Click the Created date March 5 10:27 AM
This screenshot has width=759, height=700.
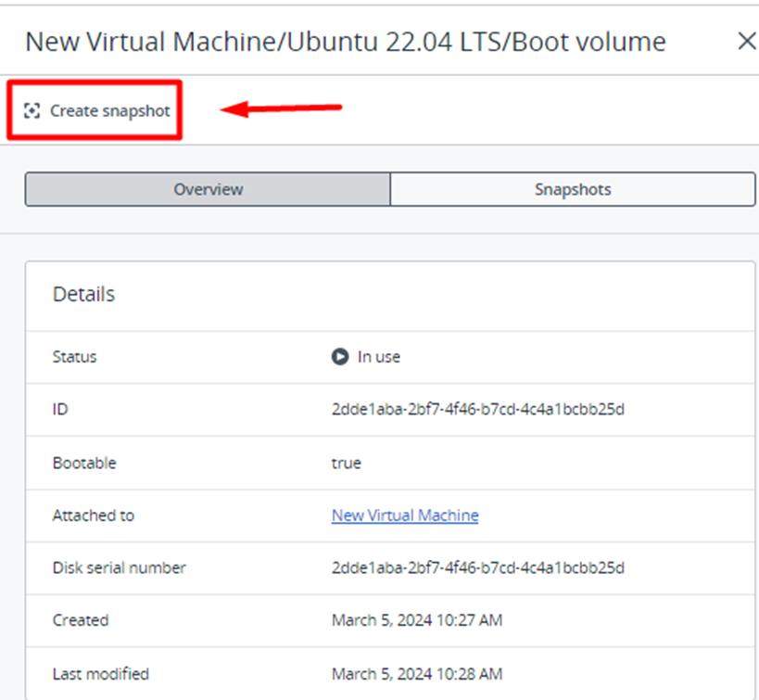417,620
